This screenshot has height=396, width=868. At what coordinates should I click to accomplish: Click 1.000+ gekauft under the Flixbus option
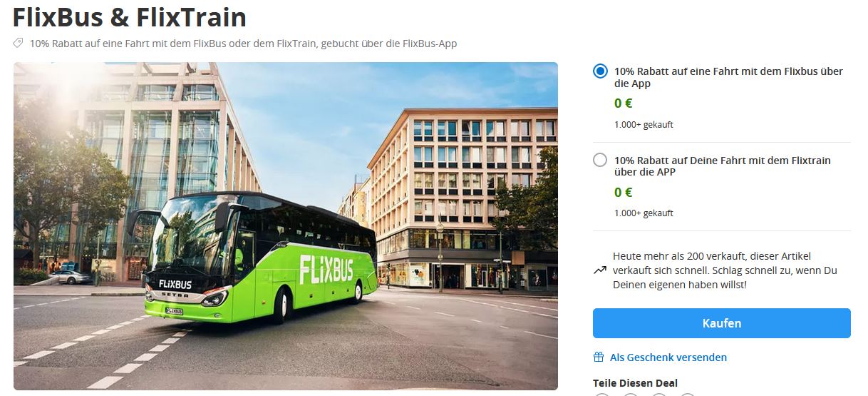pos(644,125)
